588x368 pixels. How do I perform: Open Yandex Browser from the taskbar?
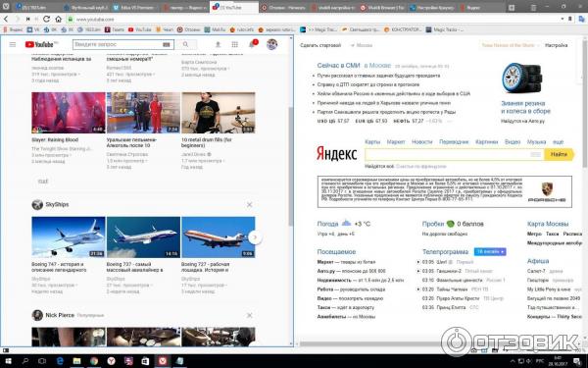(x=112, y=361)
